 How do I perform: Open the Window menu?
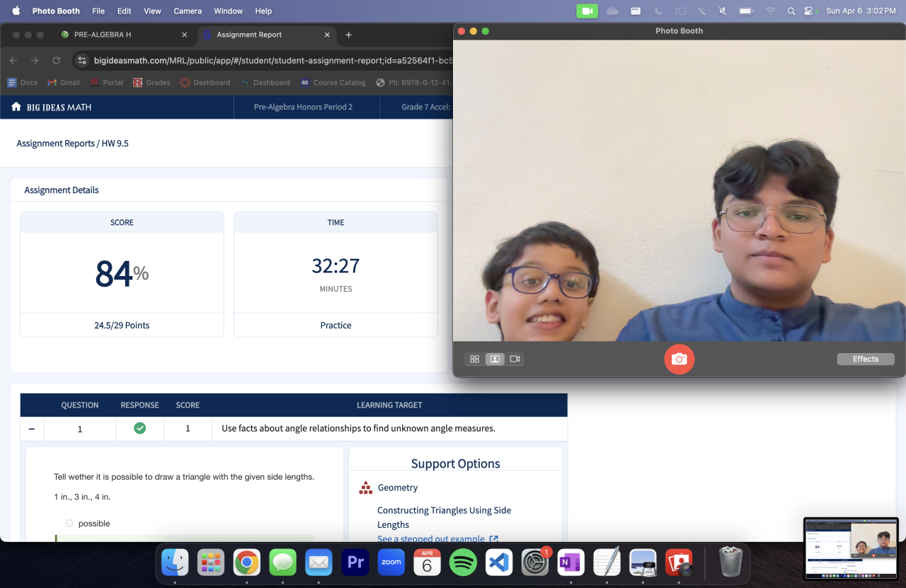tap(228, 11)
